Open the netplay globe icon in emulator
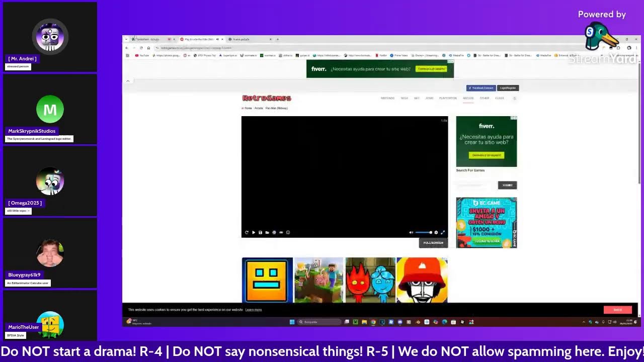The image size is (644, 362). [274, 232]
